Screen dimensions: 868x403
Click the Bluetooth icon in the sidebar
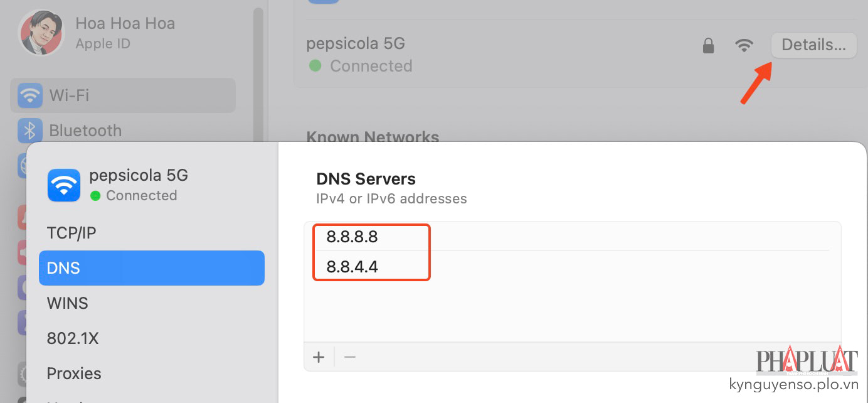pos(30,131)
